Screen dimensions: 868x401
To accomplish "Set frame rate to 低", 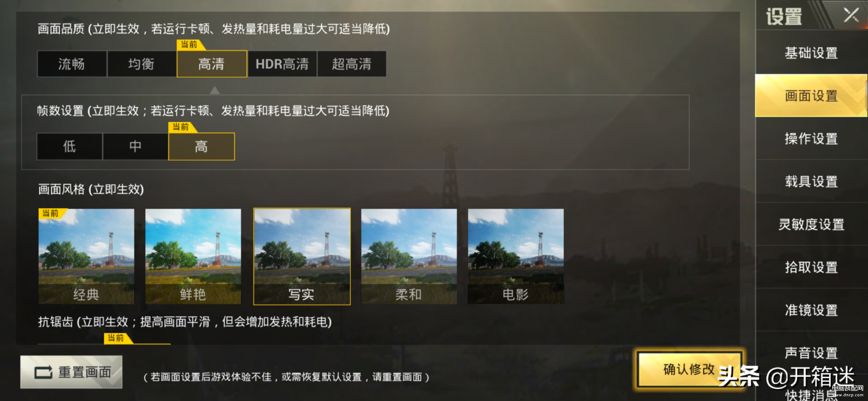I will click(x=70, y=146).
